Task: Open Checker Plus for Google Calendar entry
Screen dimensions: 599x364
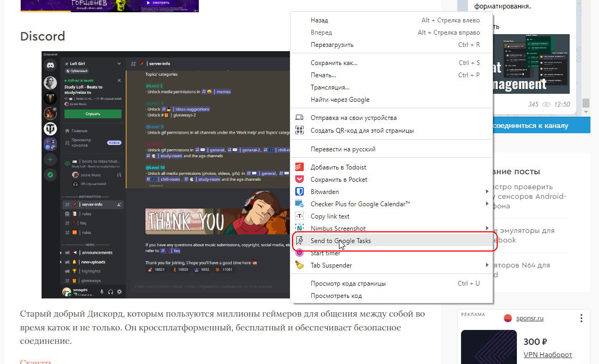Action: pyautogui.click(x=392, y=204)
